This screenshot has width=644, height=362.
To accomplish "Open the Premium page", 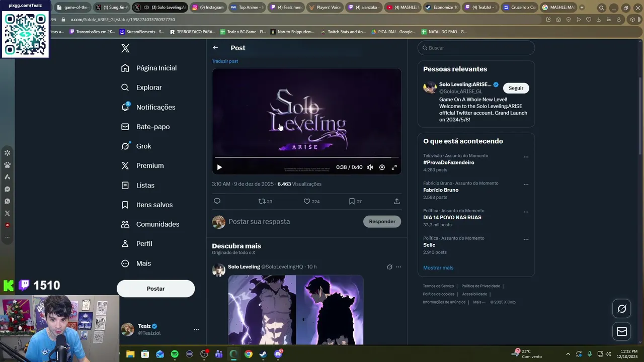I will point(142,165).
